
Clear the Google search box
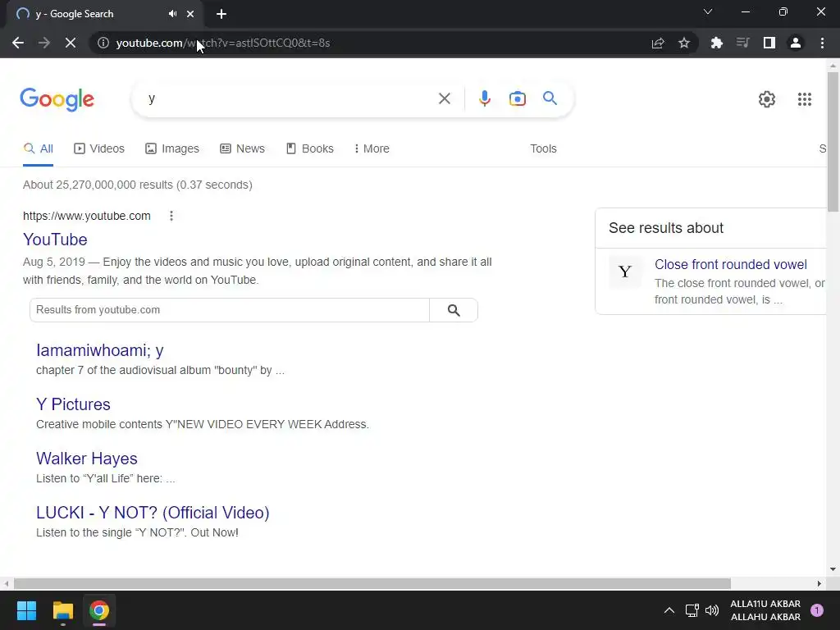(x=444, y=98)
